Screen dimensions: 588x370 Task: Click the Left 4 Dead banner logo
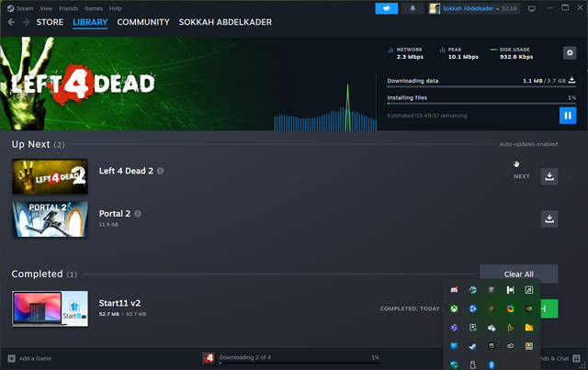click(83, 84)
